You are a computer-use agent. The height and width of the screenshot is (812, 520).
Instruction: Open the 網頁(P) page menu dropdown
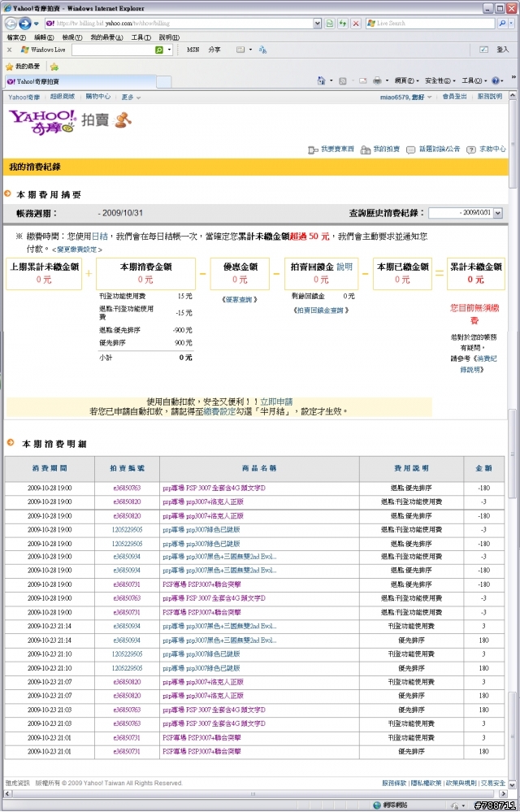[406, 80]
